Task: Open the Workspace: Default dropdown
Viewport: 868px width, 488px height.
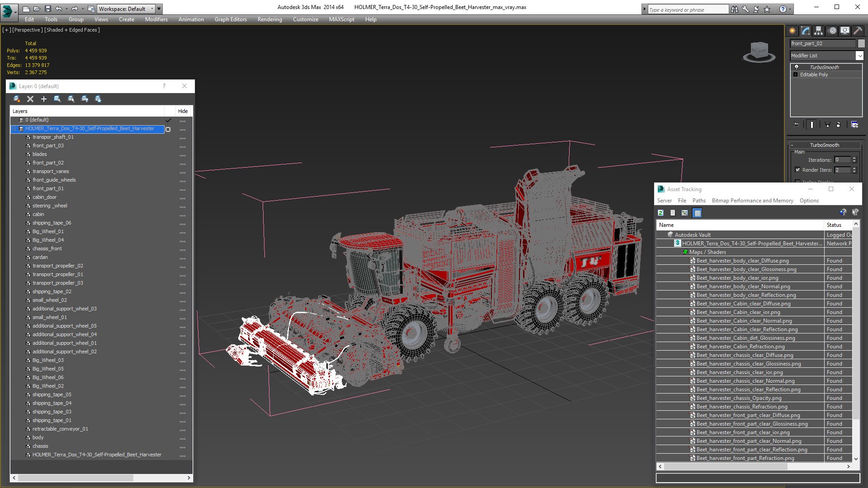Action: pyautogui.click(x=126, y=9)
